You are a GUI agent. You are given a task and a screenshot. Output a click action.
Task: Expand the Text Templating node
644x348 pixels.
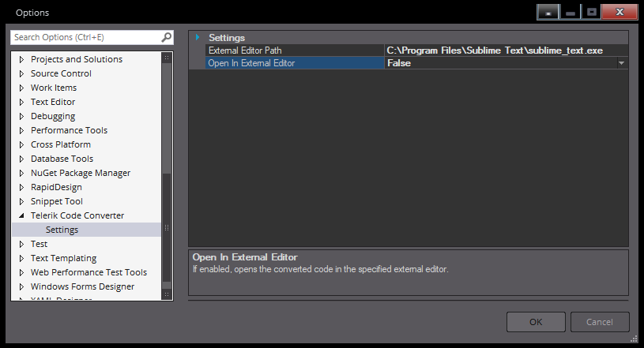(22, 259)
